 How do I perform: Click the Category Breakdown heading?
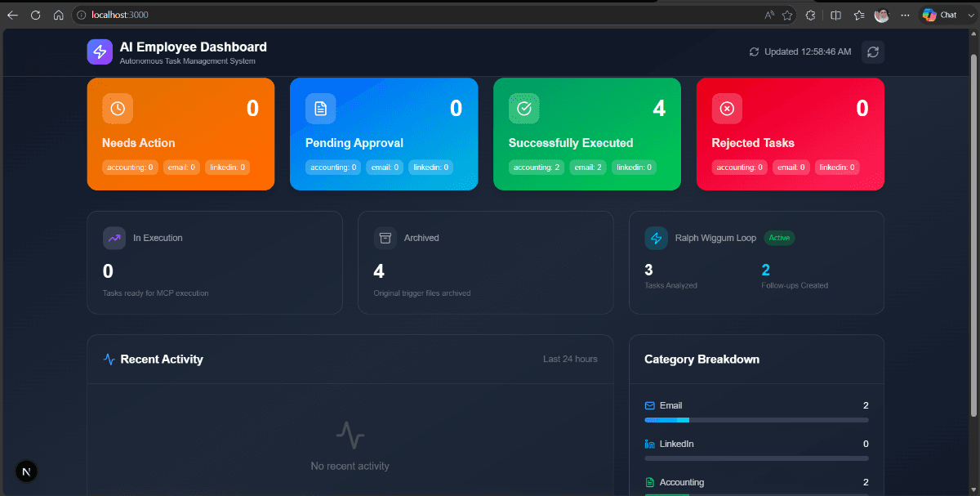(702, 359)
